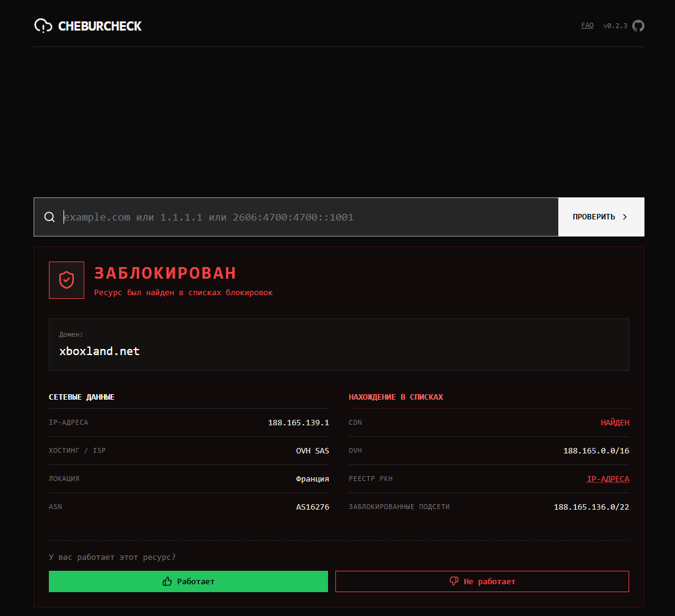The width and height of the screenshot is (675, 616).
Task: Click the ХОСТИНГ / ISP row label
Action: [77, 450]
